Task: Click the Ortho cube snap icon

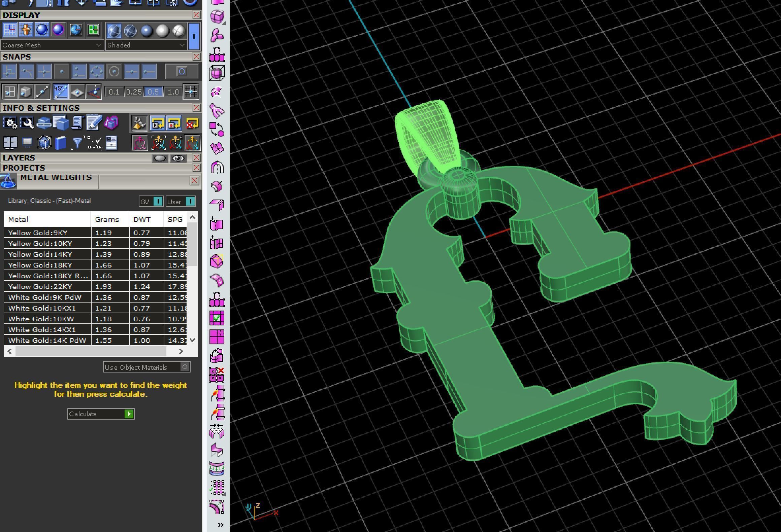Action: click(x=26, y=92)
